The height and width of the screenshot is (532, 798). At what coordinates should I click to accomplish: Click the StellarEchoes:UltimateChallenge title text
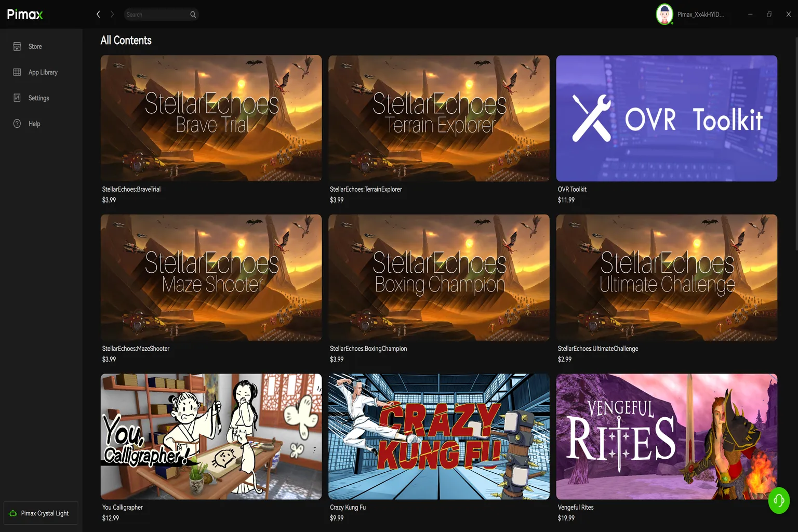[598, 349]
